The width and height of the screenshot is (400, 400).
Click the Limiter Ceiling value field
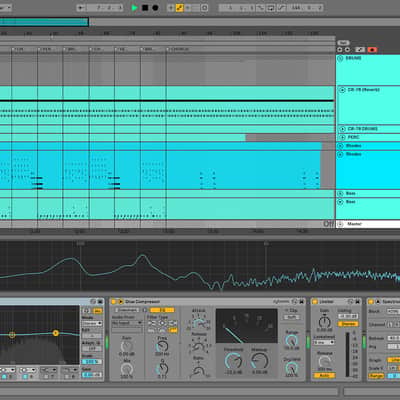[x=348, y=316]
